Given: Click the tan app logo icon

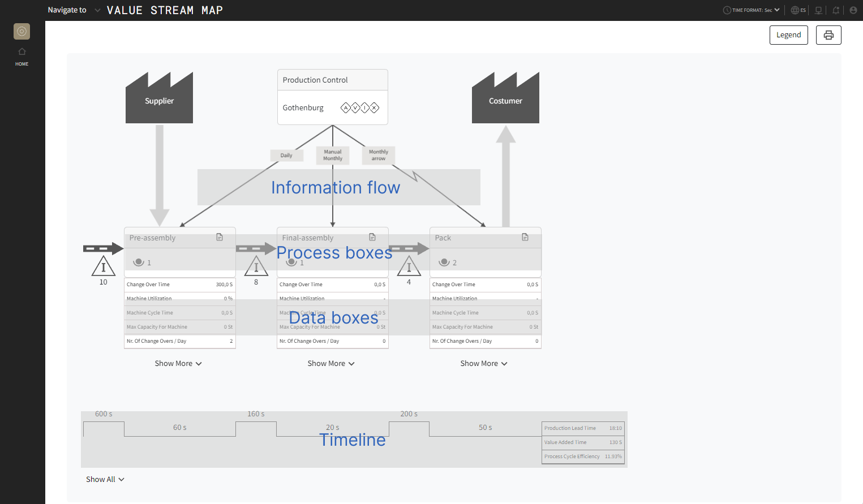Looking at the screenshot, I should click(22, 32).
